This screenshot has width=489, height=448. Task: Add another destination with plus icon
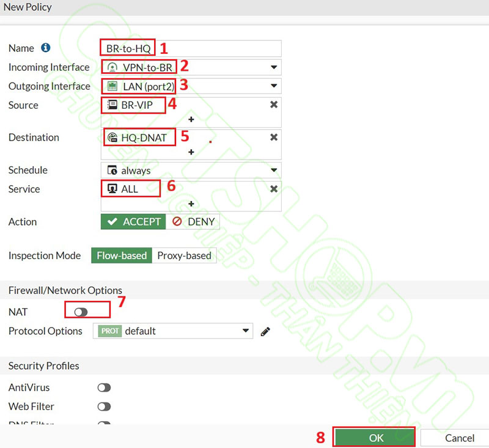tap(191, 152)
